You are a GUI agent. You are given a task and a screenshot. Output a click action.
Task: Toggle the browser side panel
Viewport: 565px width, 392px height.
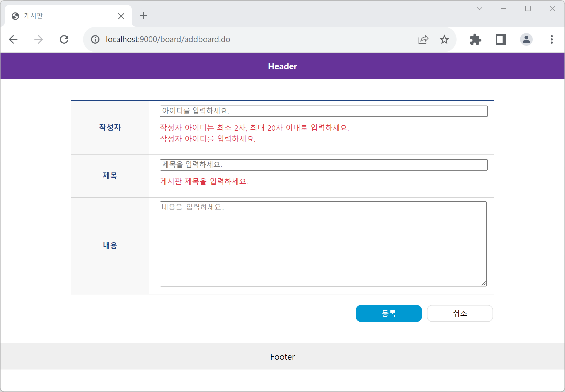point(501,39)
